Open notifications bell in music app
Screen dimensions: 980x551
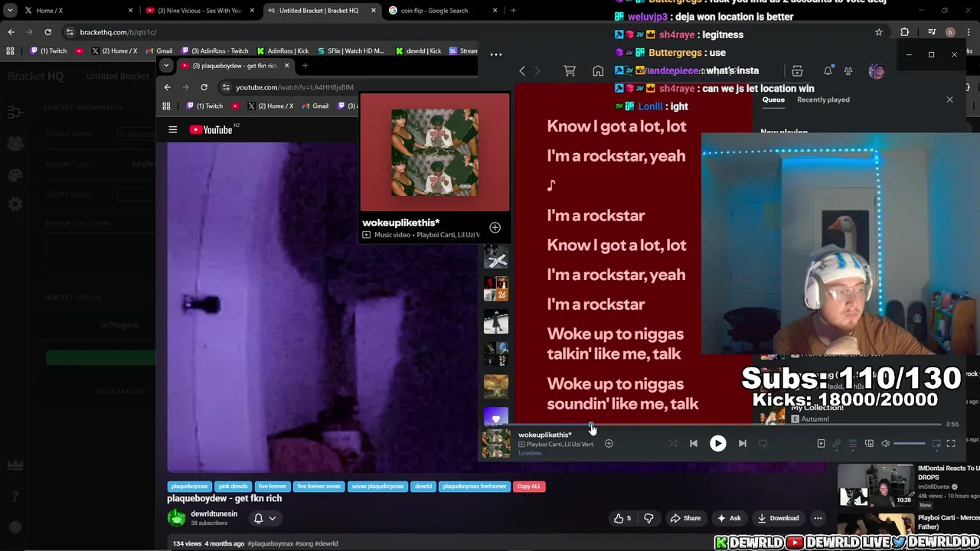(828, 71)
